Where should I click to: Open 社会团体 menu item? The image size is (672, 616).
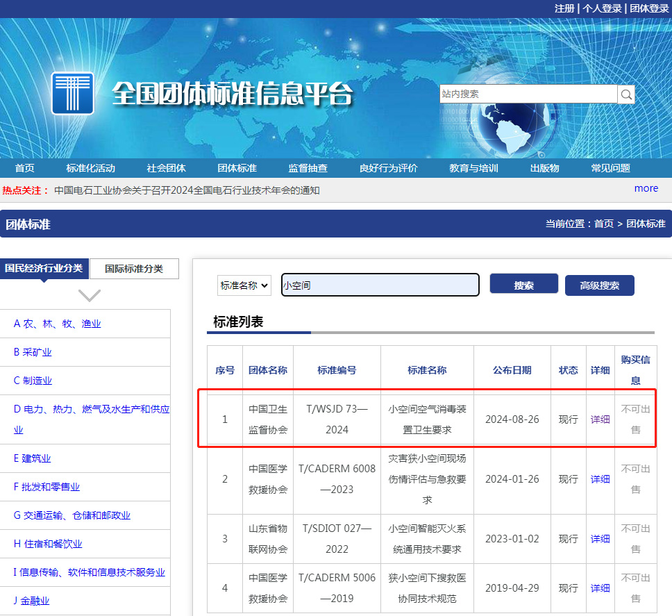pos(167,168)
